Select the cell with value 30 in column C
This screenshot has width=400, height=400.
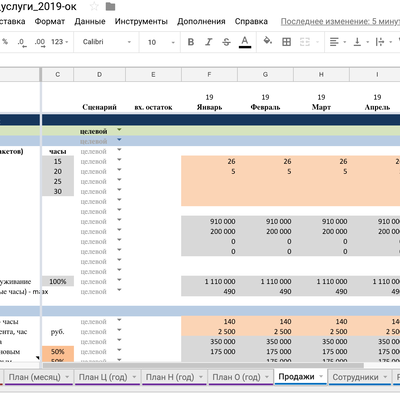pos(58,192)
